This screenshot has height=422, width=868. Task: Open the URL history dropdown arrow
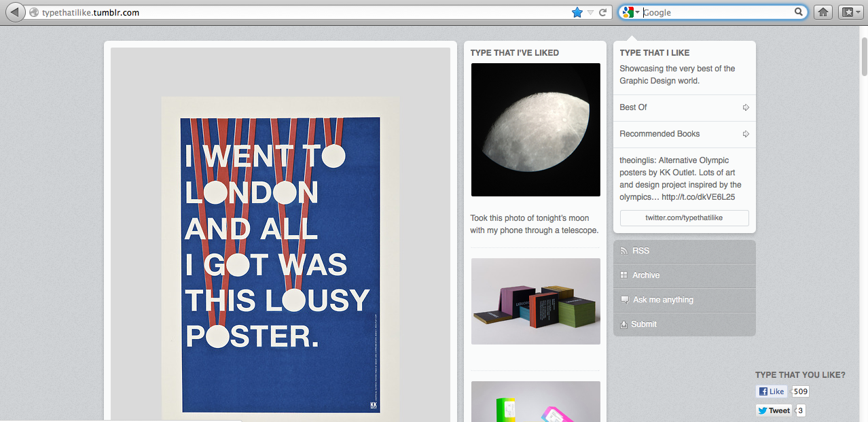(x=590, y=12)
